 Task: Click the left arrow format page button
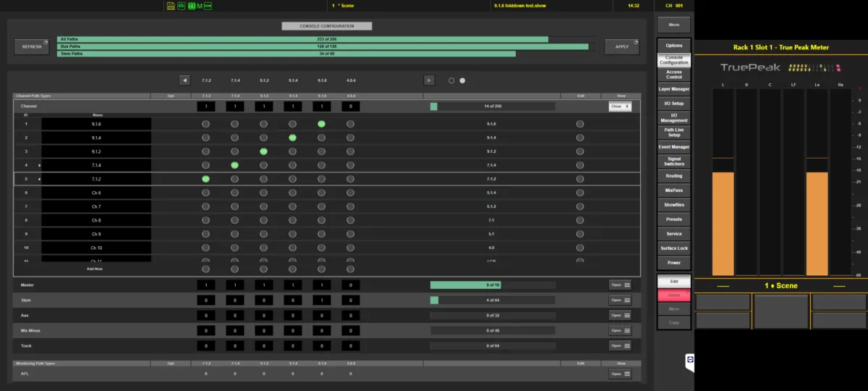click(185, 80)
